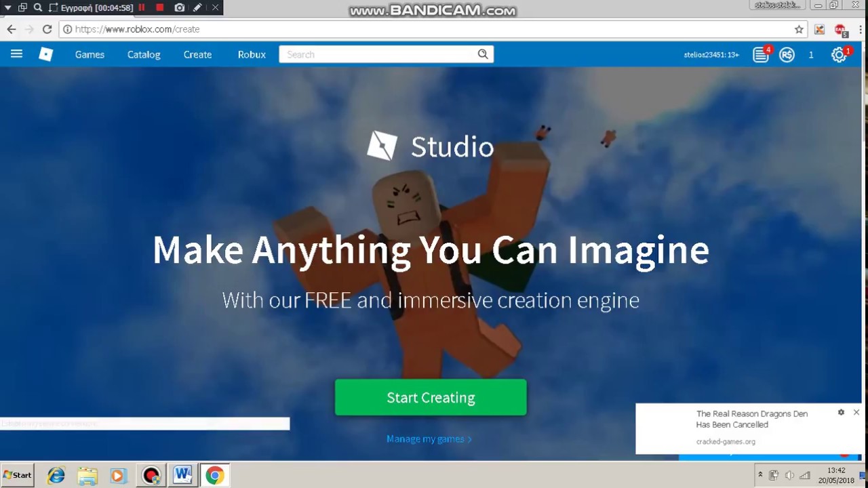Launch Internet Explorer from taskbar
Viewport: 868px width, 488px height.
pyautogui.click(x=56, y=476)
